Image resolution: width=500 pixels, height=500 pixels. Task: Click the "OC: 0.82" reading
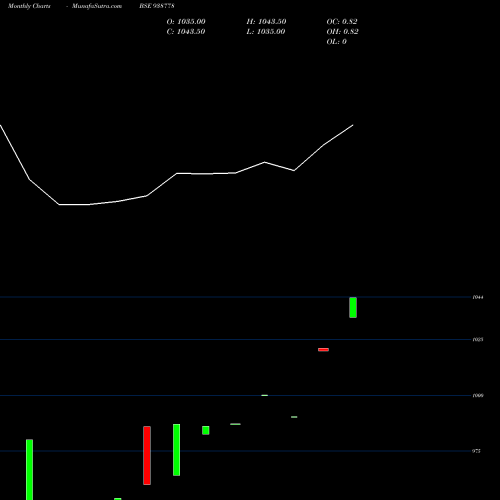point(342,22)
